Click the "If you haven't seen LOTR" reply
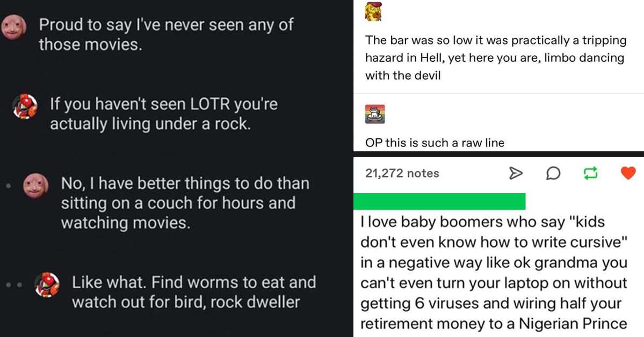The height and width of the screenshot is (337, 644). coord(163,114)
